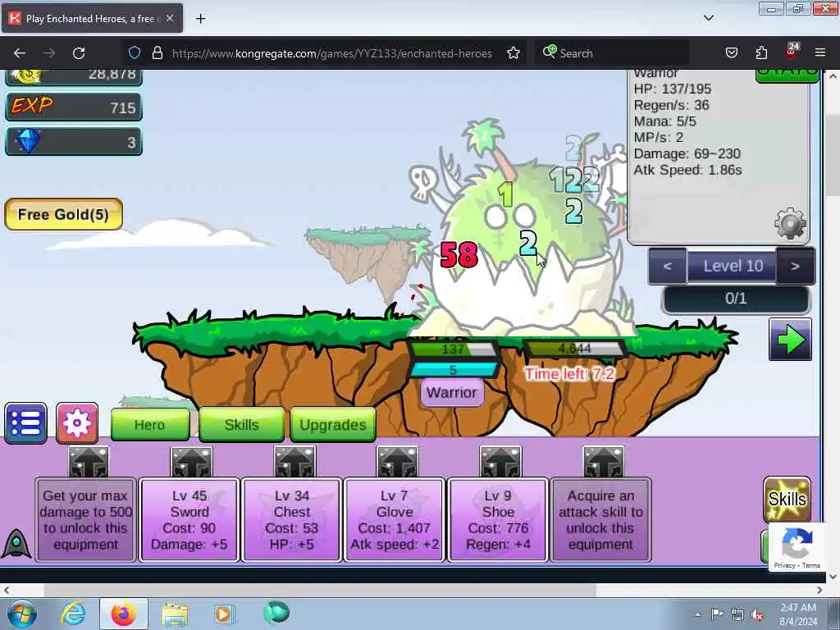The width and height of the screenshot is (840, 630).
Task: Buy Lv 9 Shoe upgrade
Action: (x=498, y=519)
